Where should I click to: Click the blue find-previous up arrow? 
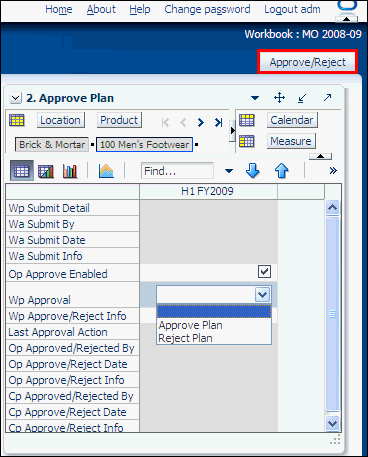point(282,171)
